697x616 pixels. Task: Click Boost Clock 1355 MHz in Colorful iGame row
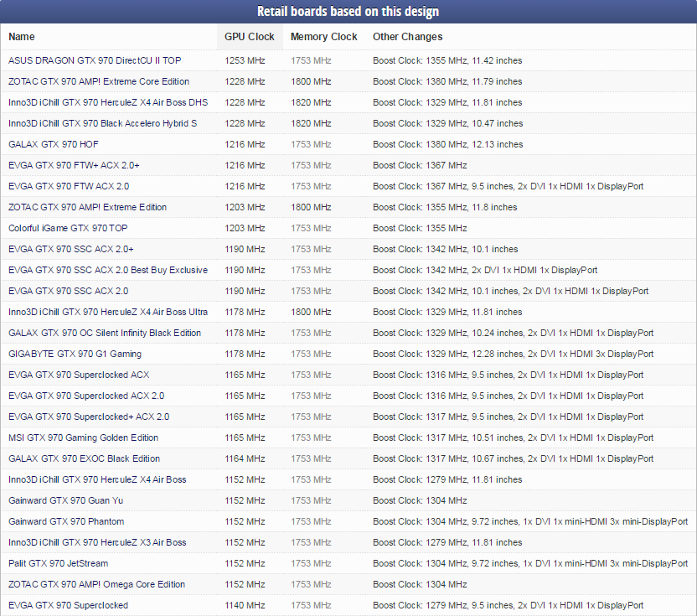click(x=420, y=228)
